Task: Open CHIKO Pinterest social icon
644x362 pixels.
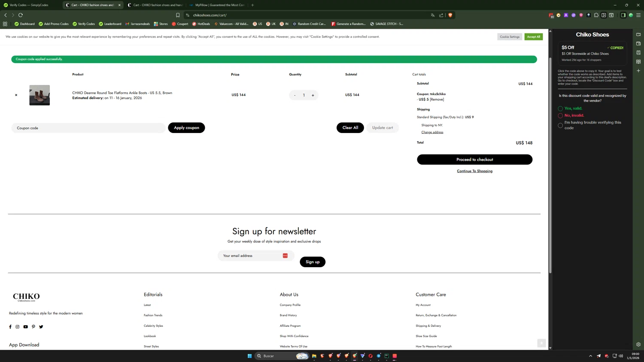Action: pyautogui.click(x=33, y=327)
